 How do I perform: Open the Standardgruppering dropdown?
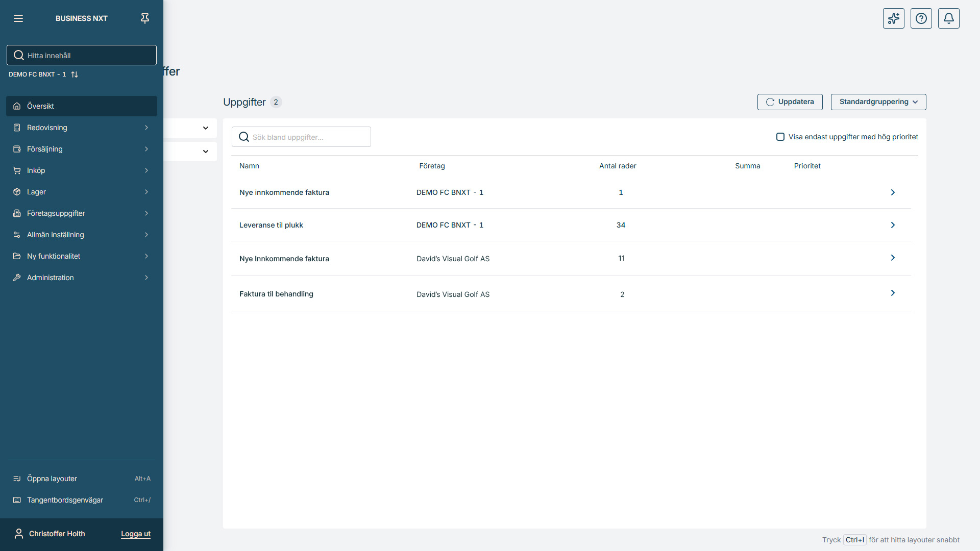878,102
